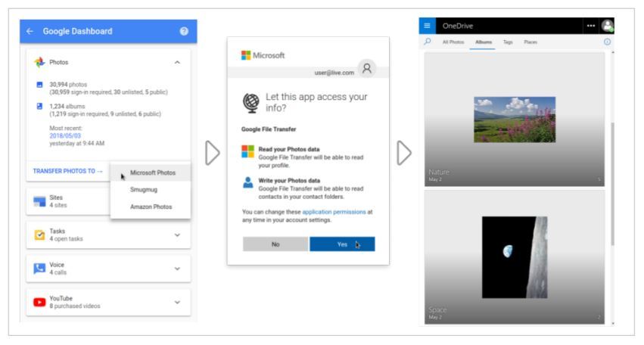Switch to the Tags tab

tap(508, 42)
